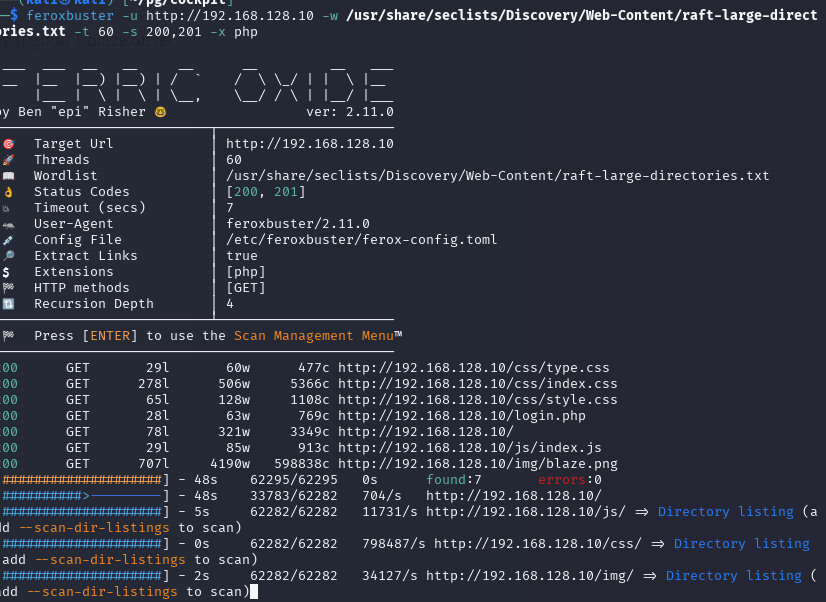Click the icon beside Timeout (secs)
The height and width of the screenshot is (602, 826).
6,208
